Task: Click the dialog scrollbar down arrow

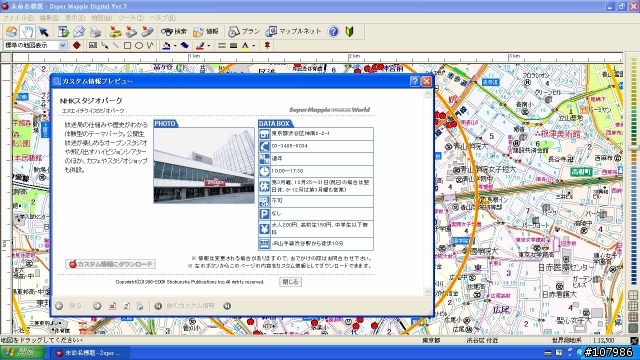Action: 428,291
